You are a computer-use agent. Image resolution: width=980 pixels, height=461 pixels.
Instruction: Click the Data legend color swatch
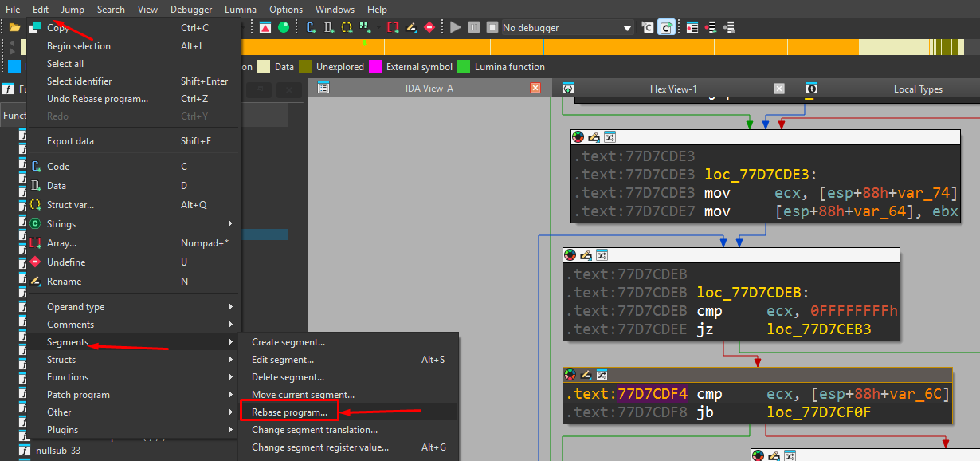264,67
